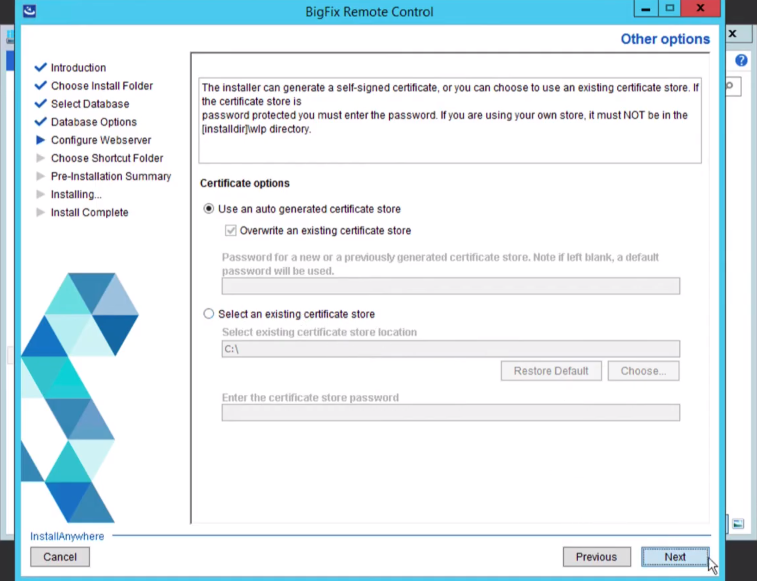Toggle 'Overwrite an existing certificate store' checkbox
The image size is (757, 581).
pyautogui.click(x=231, y=230)
